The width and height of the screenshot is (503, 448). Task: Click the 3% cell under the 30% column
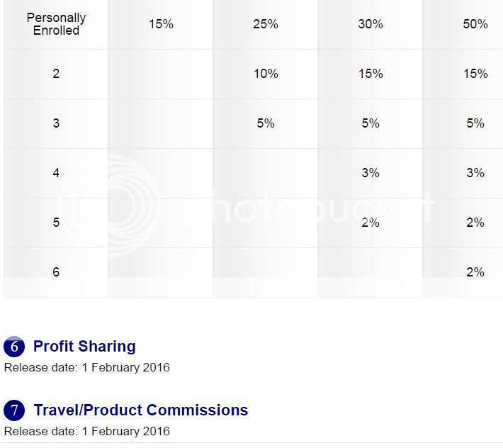(371, 173)
